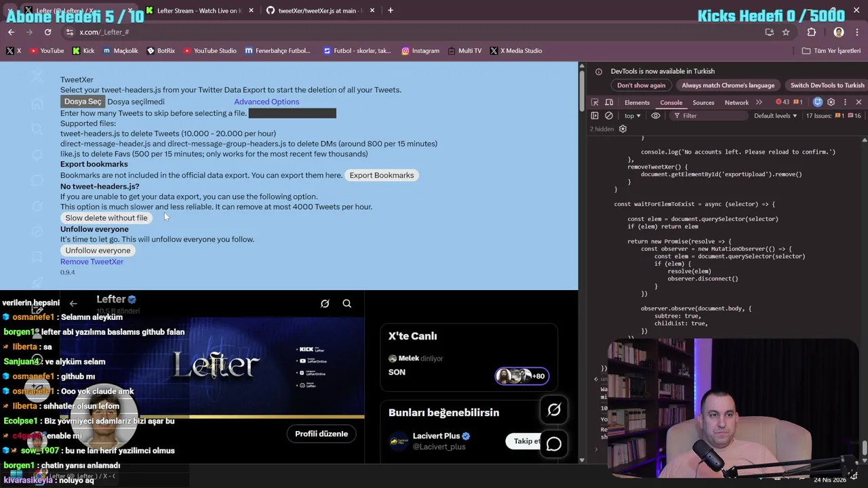This screenshot has width=868, height=488.
Task: Open DevTools settings gear icon
Action: pyautogui.click(x=831, y=102)
